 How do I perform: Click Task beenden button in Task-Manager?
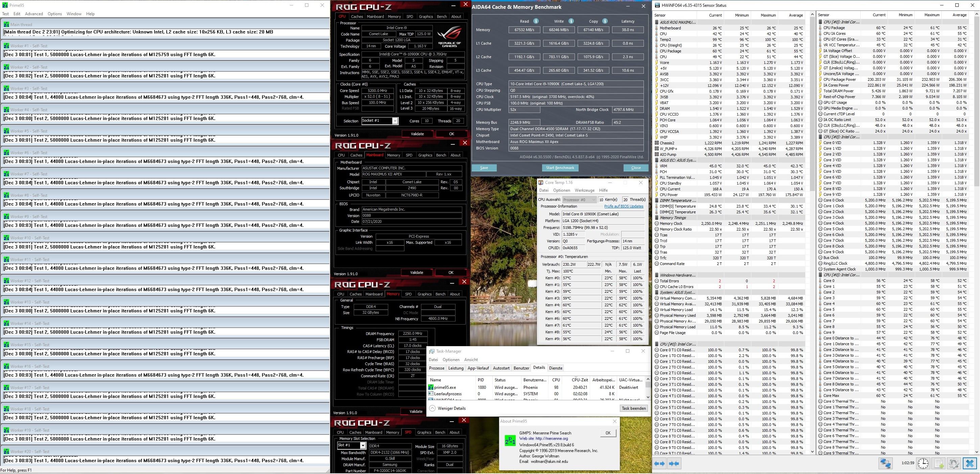[633, 408]
